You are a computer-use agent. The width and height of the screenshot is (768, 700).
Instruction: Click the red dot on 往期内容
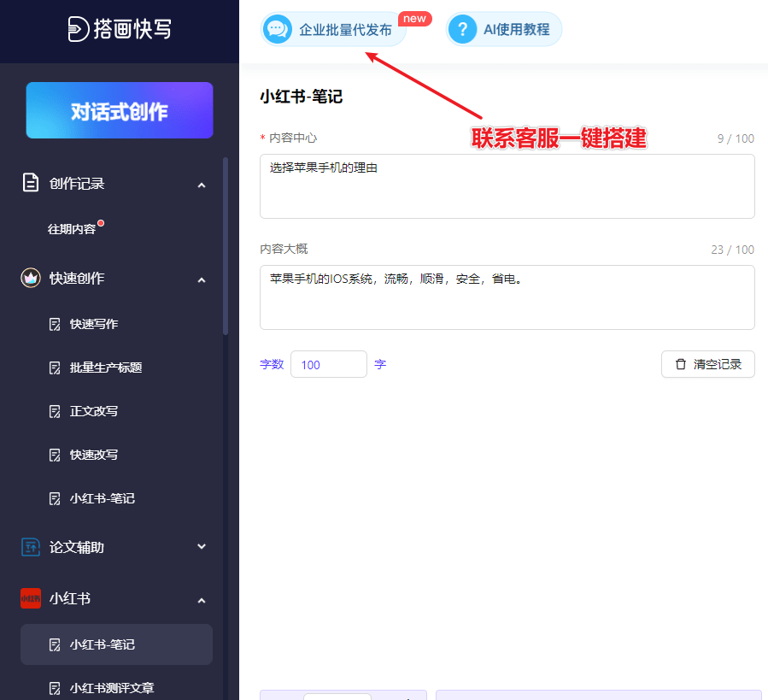click(101, 223)
